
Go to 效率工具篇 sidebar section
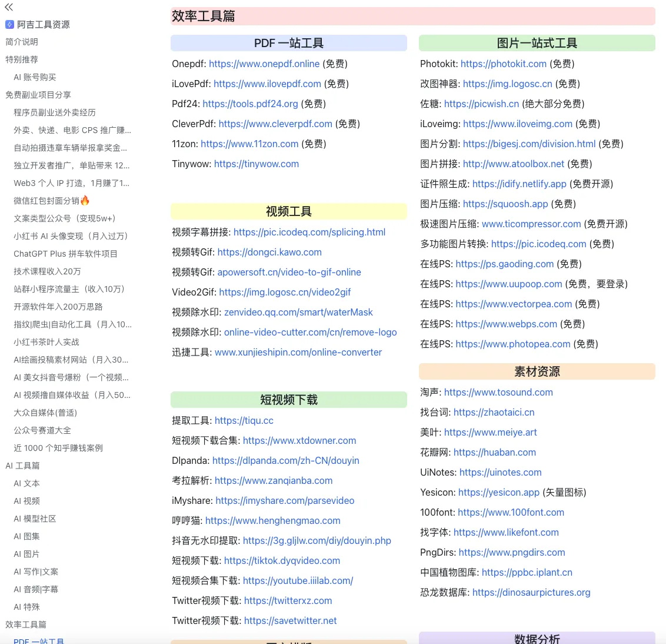click(26, 625)
